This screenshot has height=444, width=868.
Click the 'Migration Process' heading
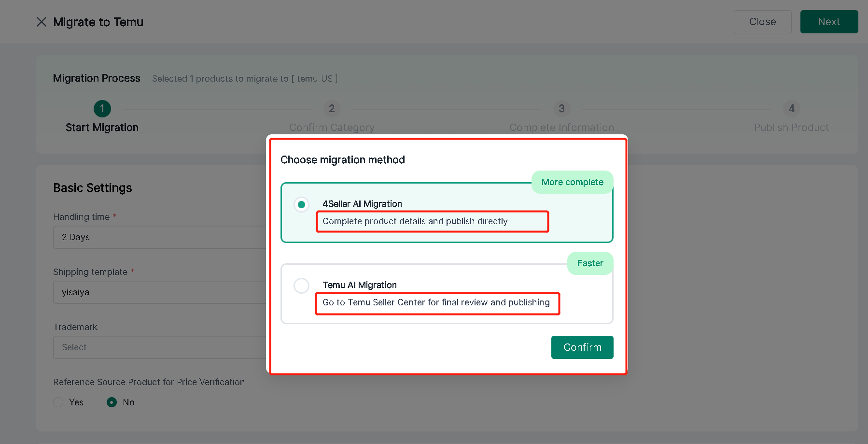[x=97, y=78]
